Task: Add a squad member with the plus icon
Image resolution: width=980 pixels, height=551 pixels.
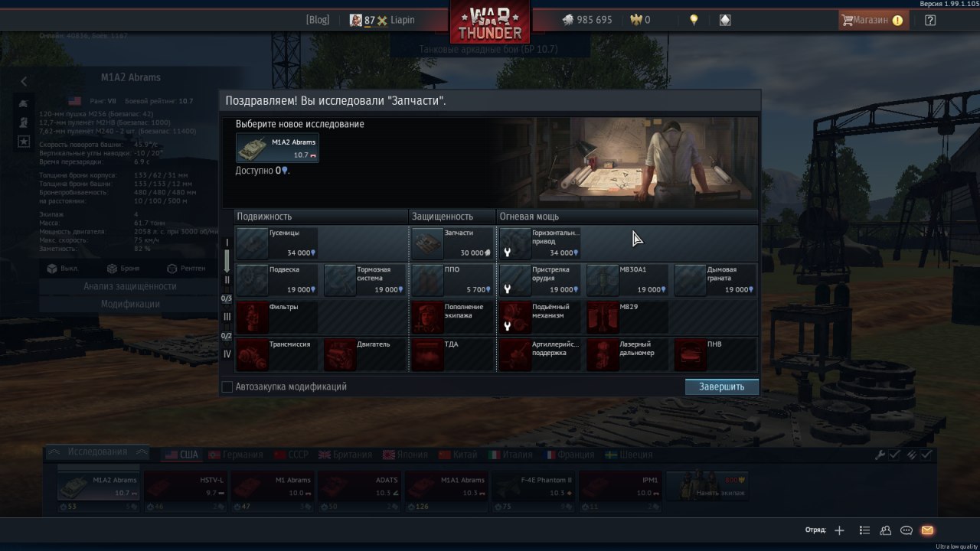Action: tap(839, 530)
